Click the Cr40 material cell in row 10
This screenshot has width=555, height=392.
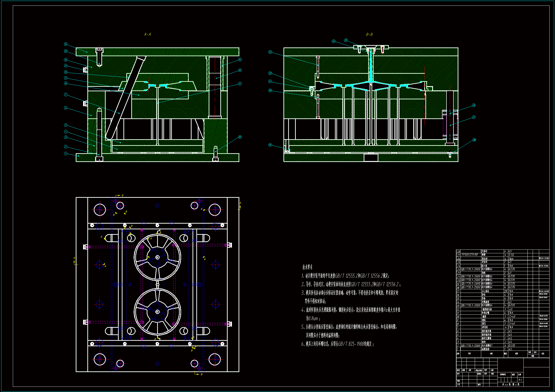point(512,316)
